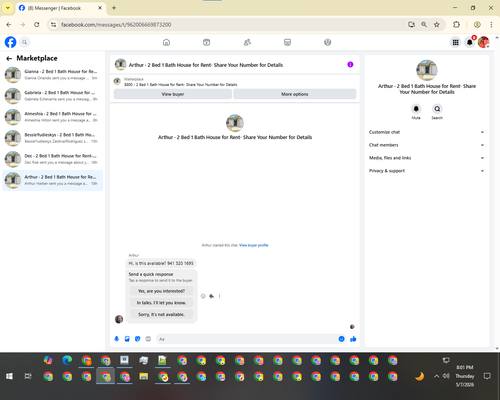Toggle the purple conversation information icon

350,64
